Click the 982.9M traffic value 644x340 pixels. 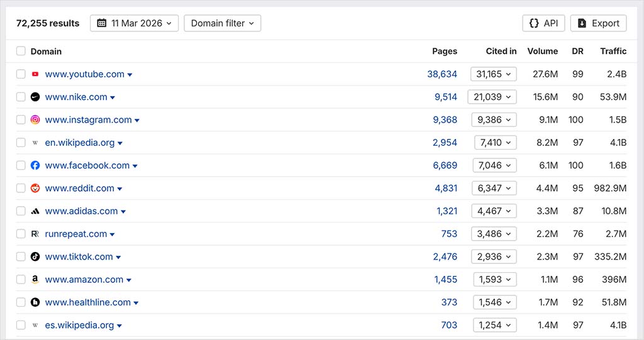(x=610, y=188)
